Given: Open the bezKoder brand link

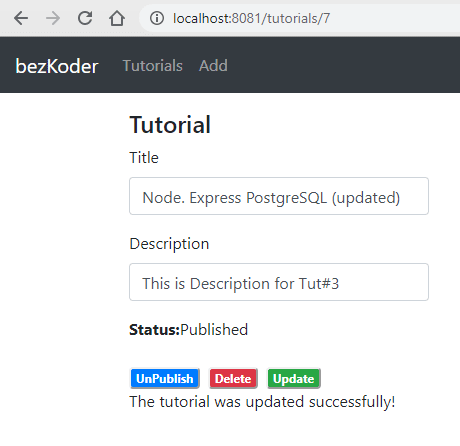Looking at the screenshot, I should [57, 66].
